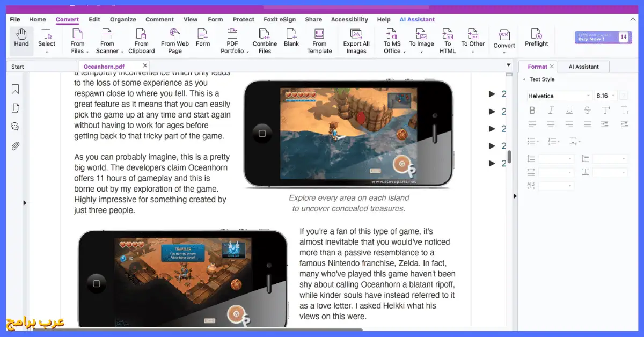
Task: Click AI Assistant in ribbon tabs
Action: click(417, 19)
